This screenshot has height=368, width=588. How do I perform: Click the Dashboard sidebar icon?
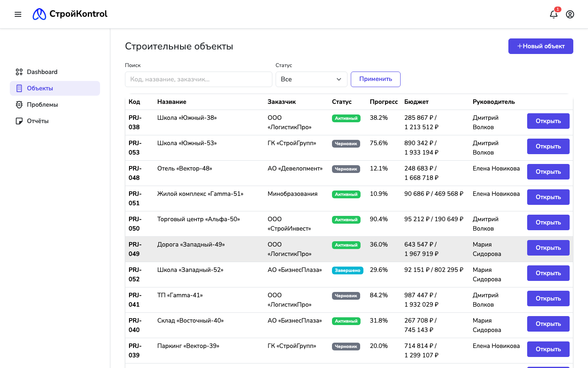tap(19, 72)
